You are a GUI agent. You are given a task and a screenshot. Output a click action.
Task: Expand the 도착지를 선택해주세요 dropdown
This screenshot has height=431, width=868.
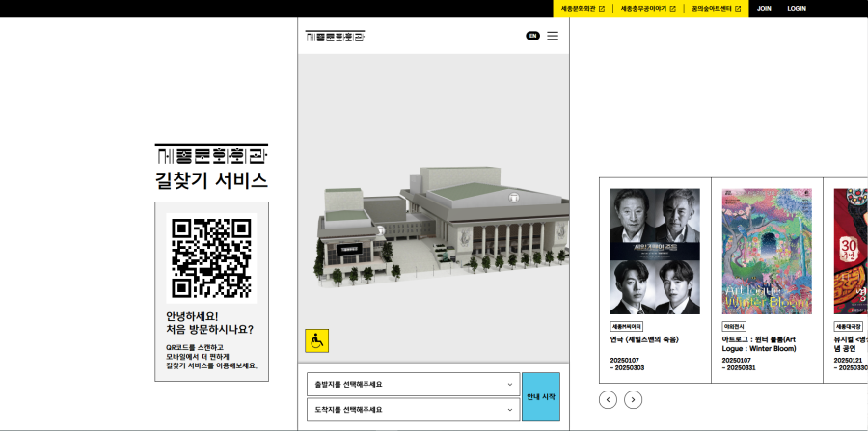(414, 410)
